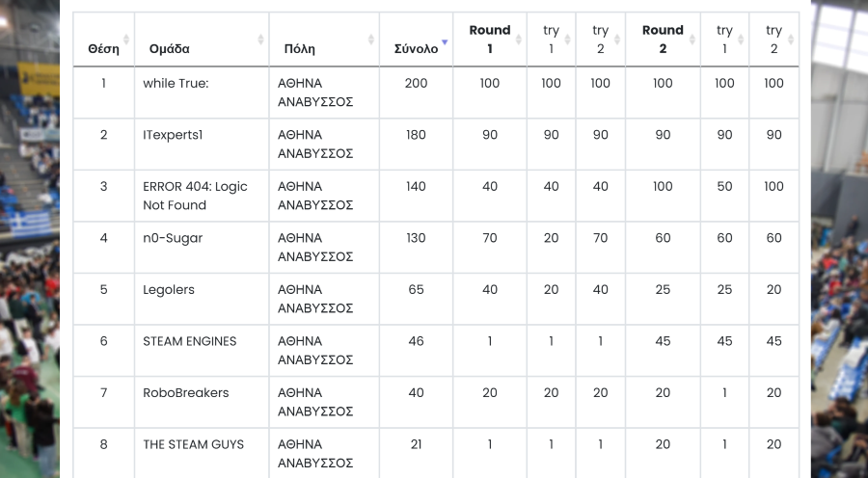This screenshot has width=868, height=478.
Task: Click the blue sort arrow beside Σύνολο
Action: [444, 41]
